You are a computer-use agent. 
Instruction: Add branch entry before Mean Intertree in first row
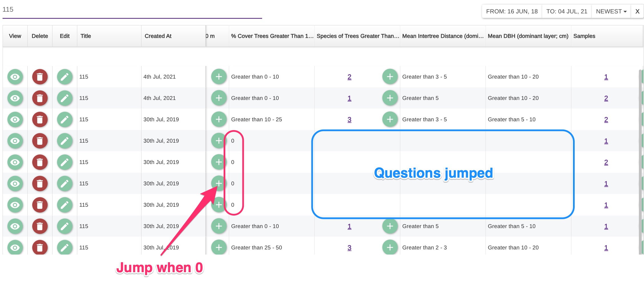[x=390, y=77]
